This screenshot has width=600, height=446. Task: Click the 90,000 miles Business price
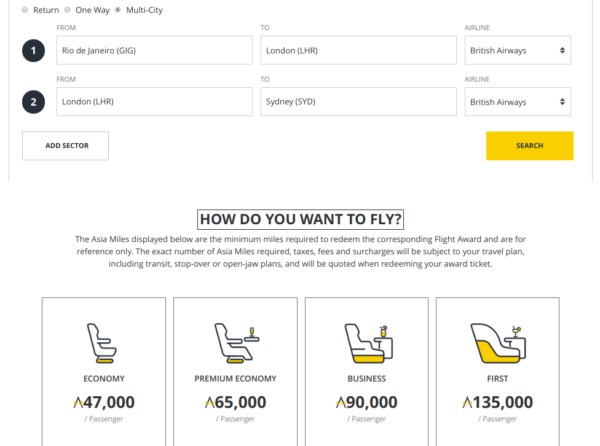pyautogui.click(x=372, y=403)
